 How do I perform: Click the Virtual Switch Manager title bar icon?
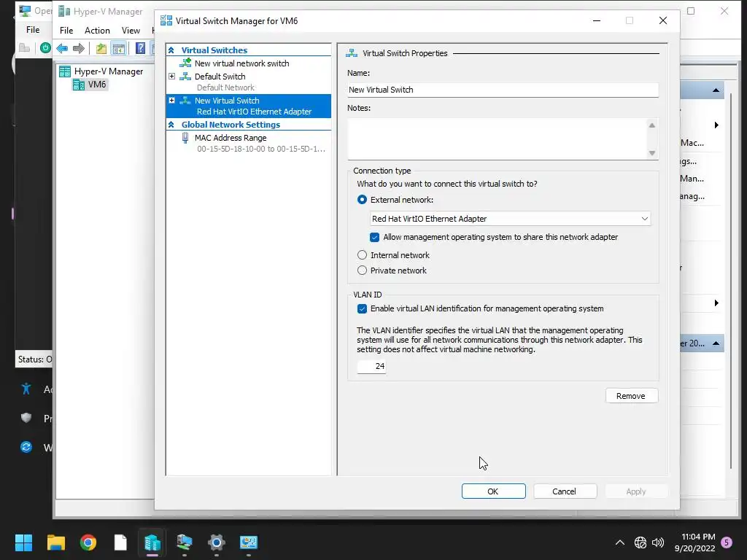166,20
